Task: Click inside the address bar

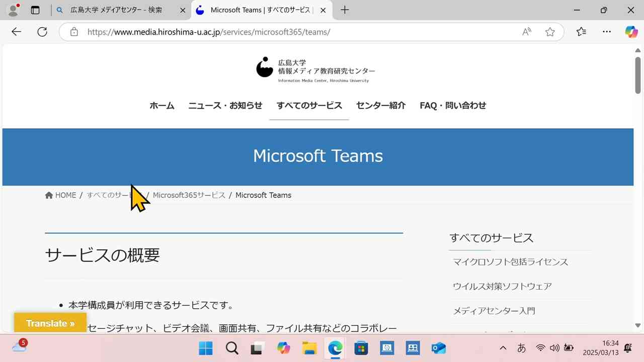Action: (252, 32)
